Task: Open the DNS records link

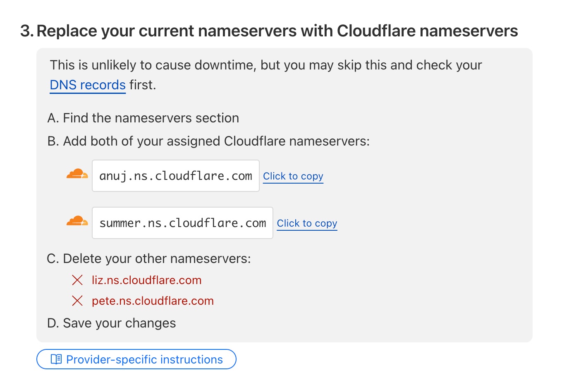Action: (x=88, y=85)
